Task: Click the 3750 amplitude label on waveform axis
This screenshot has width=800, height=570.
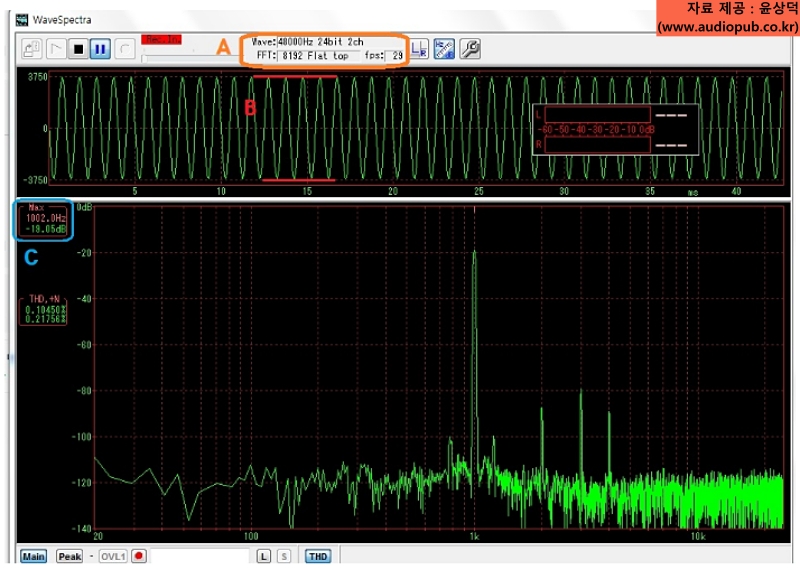Action: point(37,77)
